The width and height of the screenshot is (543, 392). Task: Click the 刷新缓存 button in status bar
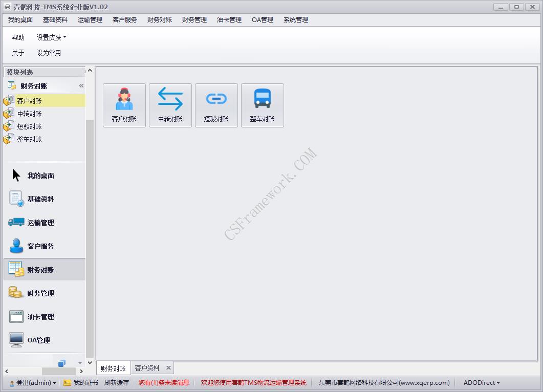(117, 382)
